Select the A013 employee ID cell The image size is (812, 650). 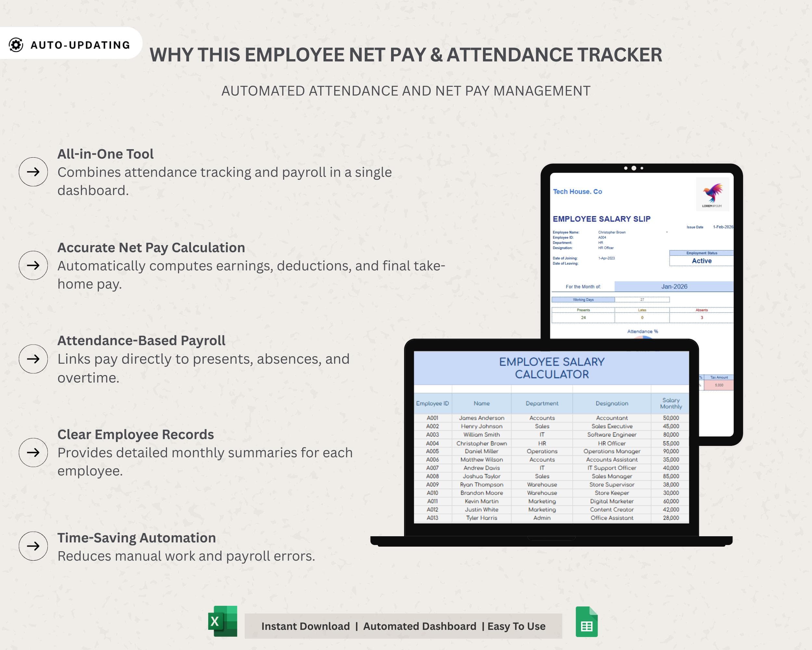[x=432, y=518]
